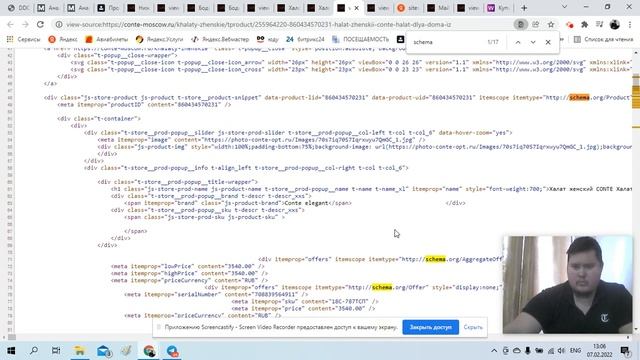This screenshot has height=360, width=640.
Task: Click the find bar search field with 'schema'
Action: [447, 42]
